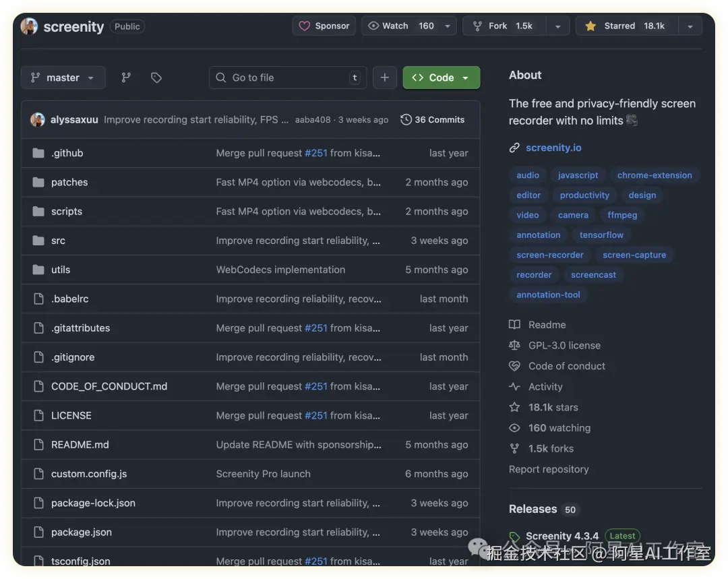Open the custom.config.js file
The width and height of the screenshot is (728, 579).
(89, 474)
